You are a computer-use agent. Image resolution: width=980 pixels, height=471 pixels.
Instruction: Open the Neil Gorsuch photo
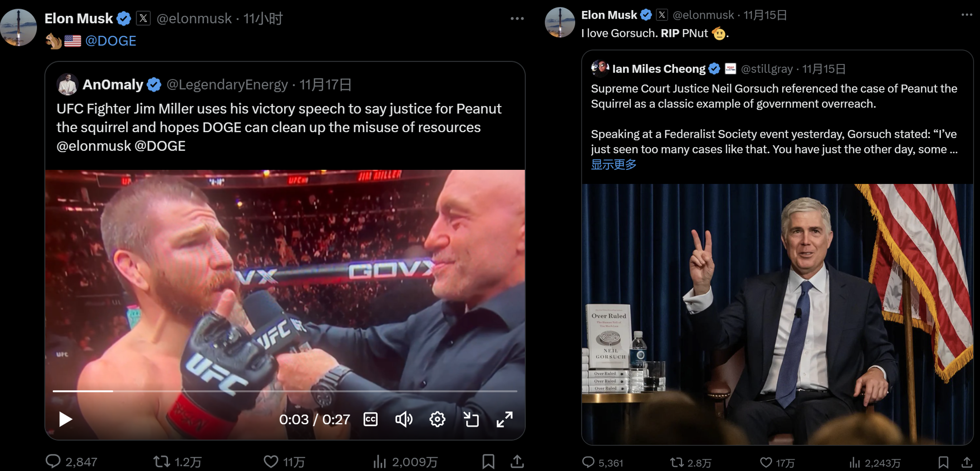777,313
